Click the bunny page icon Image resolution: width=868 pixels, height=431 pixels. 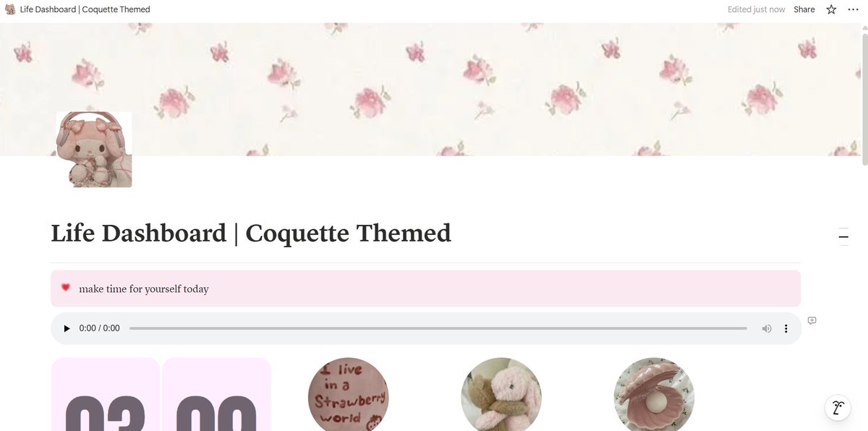(94, 150)
